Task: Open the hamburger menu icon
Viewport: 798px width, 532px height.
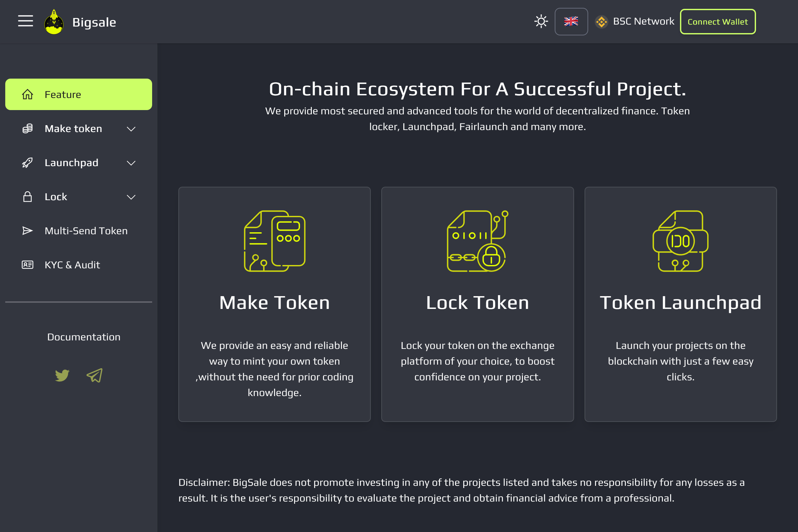Action: pyautogui.click(x=26, y=21)
